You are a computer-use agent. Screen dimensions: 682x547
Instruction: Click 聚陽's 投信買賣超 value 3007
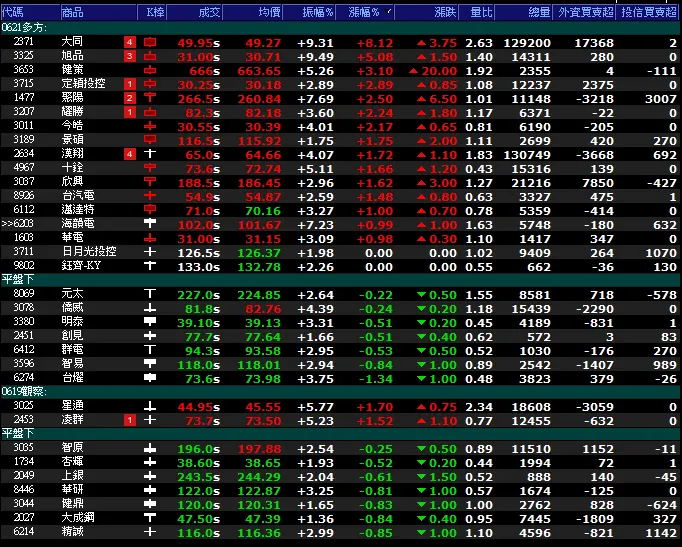(x=661, y=99)
